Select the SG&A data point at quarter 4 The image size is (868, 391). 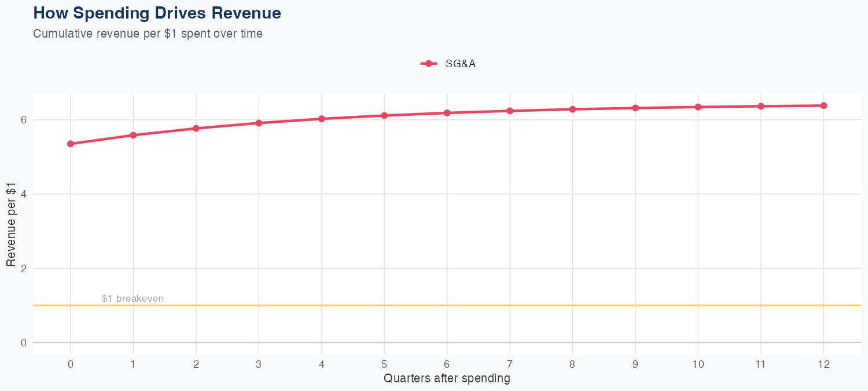click(x=322, y=119)
